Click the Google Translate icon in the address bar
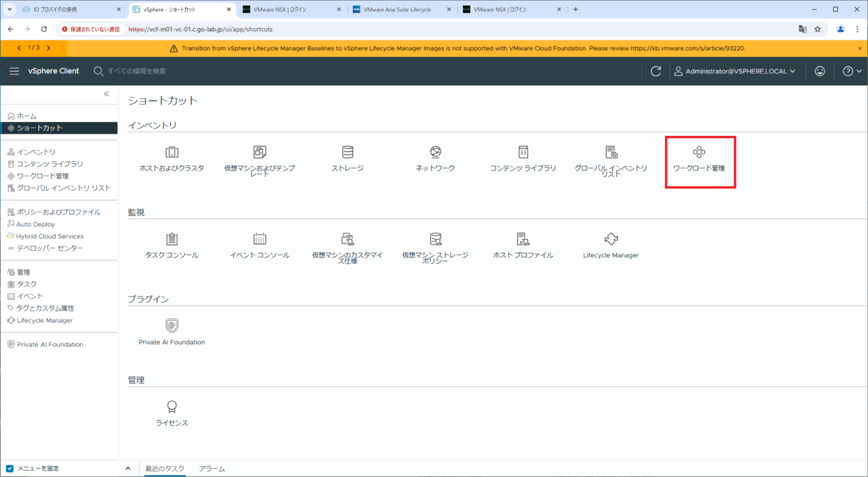This screenshot has height=477, width=868. coord(802,30)
